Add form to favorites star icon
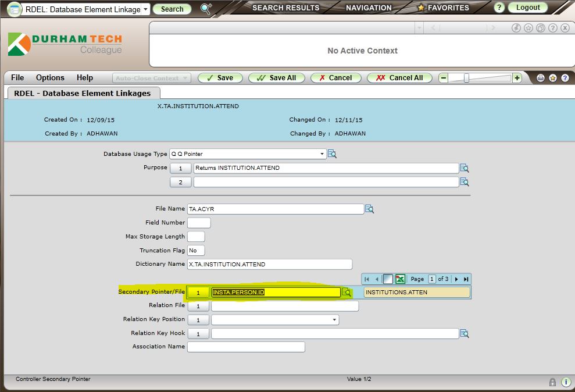 tap(553, 78)
